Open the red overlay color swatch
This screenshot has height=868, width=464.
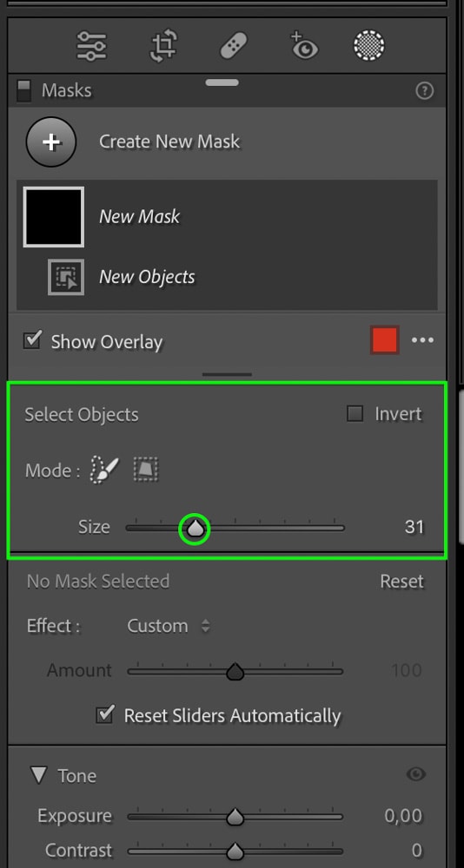[x=385, y=340]
